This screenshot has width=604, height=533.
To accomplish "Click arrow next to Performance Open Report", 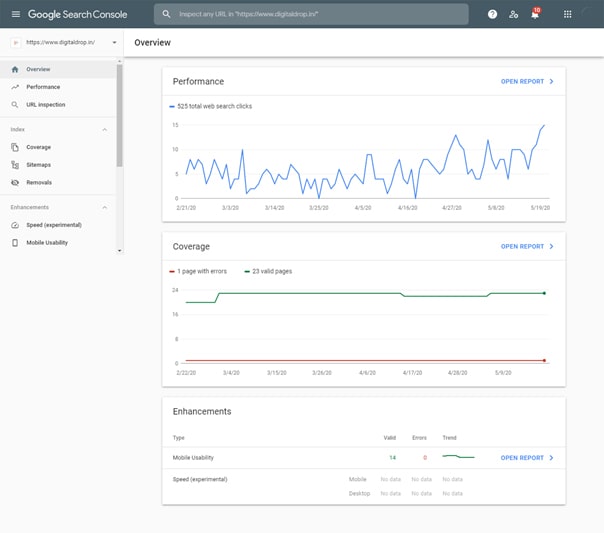I will tap(552, 82).
